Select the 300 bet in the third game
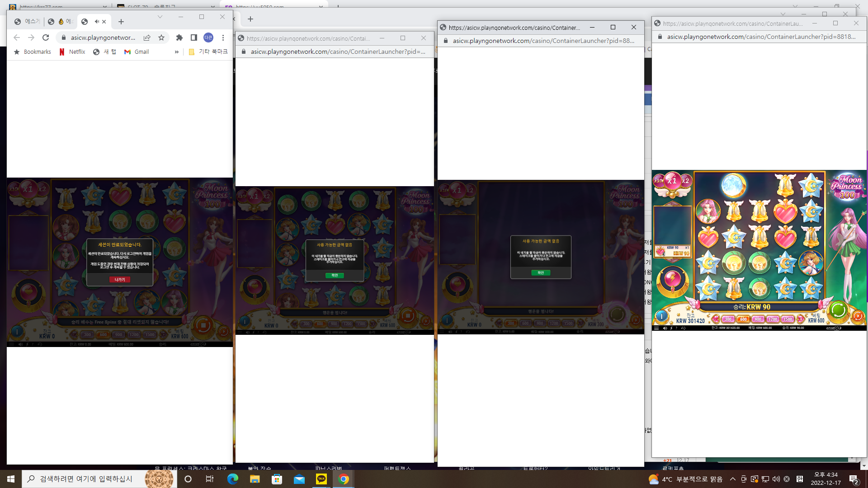Viewport: 868px width, 488px height. click(x=511, y=324)
